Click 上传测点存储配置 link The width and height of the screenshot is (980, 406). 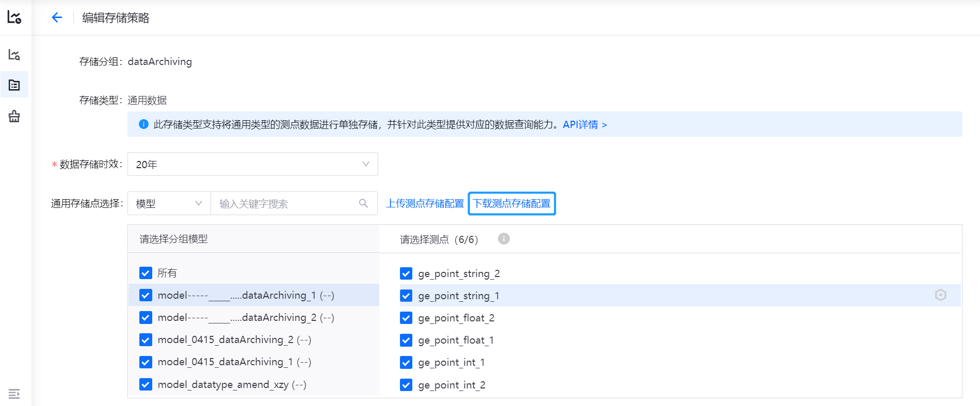coord(425,203)
